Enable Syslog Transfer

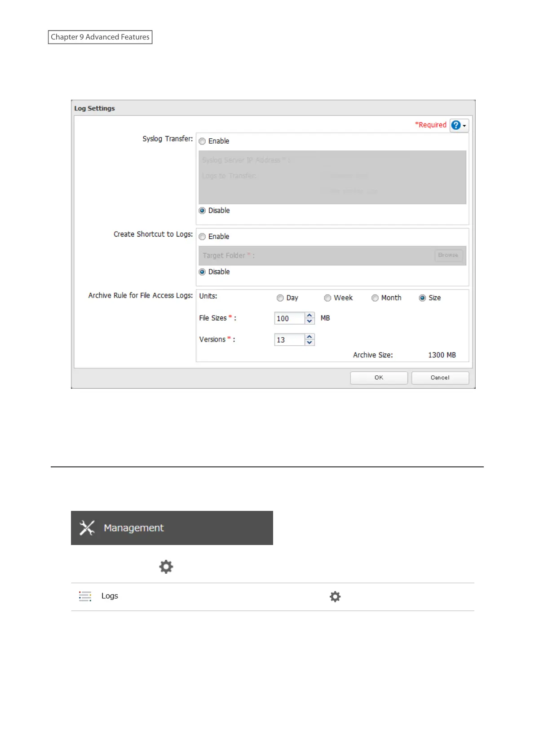coord(203,141)
